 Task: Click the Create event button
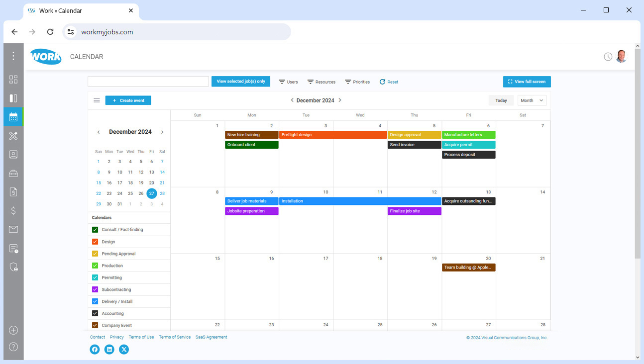tap(128, 100)
